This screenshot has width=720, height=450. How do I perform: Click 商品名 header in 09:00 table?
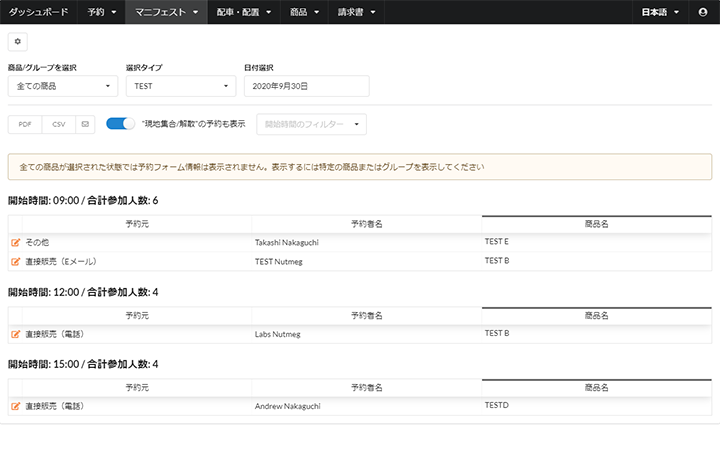tap(596, 224)
